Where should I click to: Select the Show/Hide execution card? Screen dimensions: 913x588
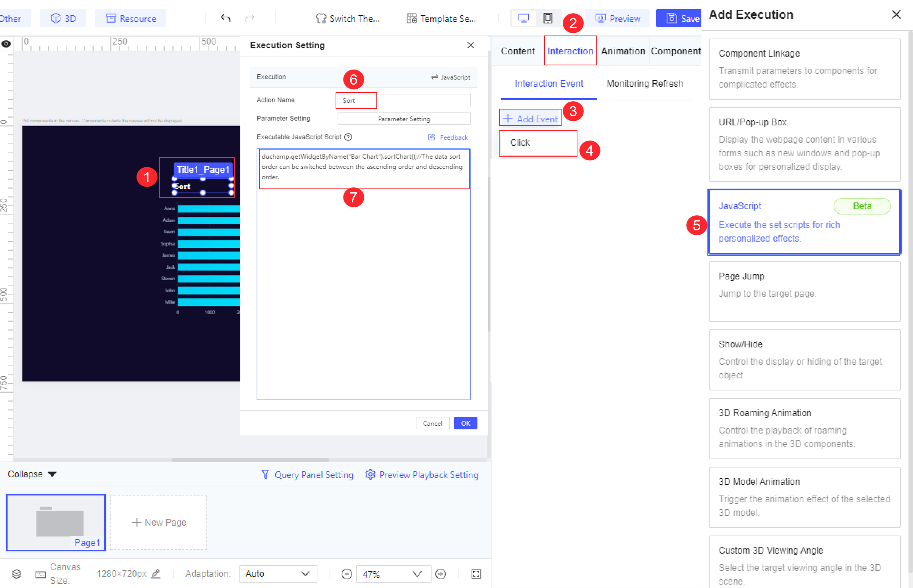pos(805,360)
